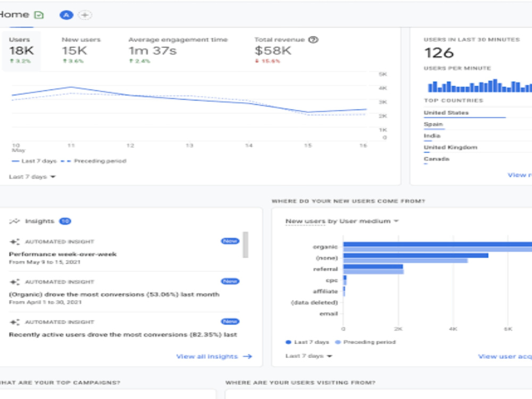Click the '(data deleted)' bar chart label

pos(314,302)
